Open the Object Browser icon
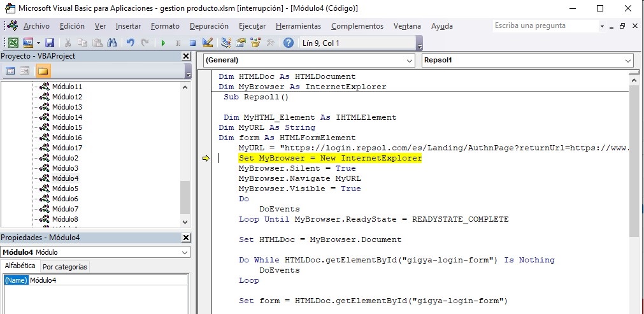Image resolution: width=644 pixels, height=314 pixels. coord(255,43)
